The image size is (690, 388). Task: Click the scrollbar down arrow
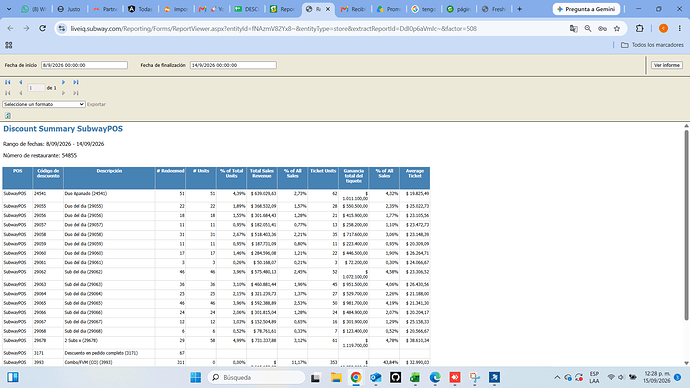pyautogui.click(x=686, y=363)
